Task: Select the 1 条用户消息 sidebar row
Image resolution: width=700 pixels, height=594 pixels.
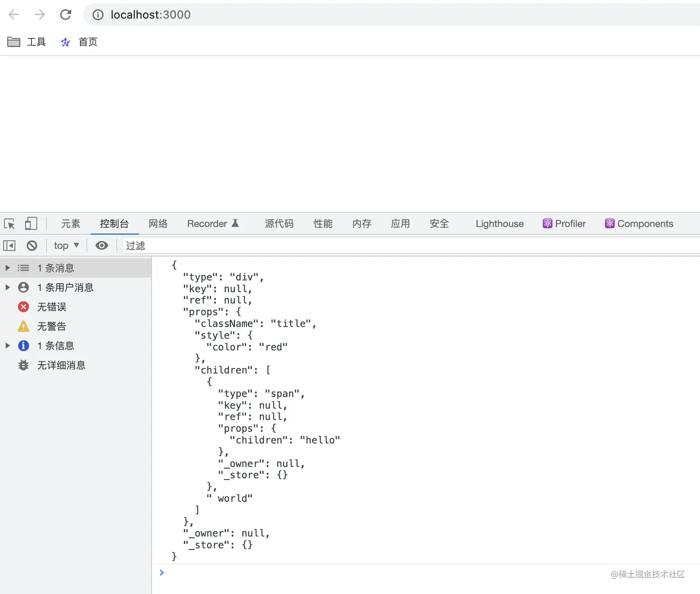Action: tap(75, 287)
